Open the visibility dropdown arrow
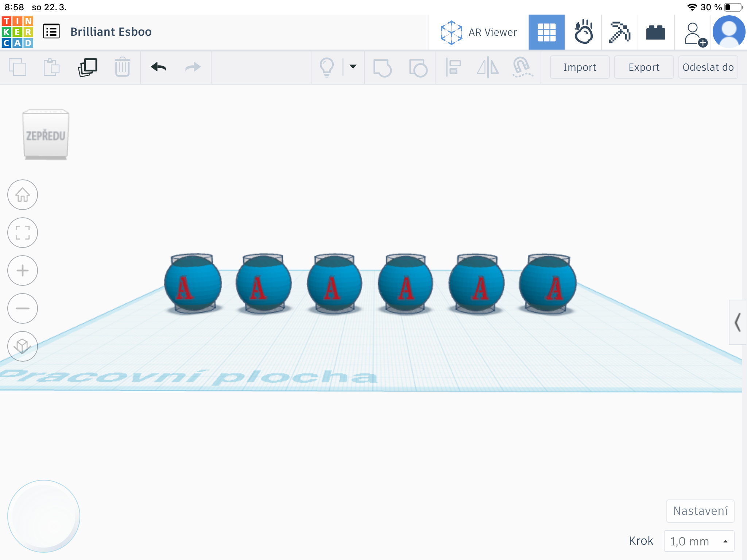Image resolution: width=747 pixels, height=560 pixels. 353,67
